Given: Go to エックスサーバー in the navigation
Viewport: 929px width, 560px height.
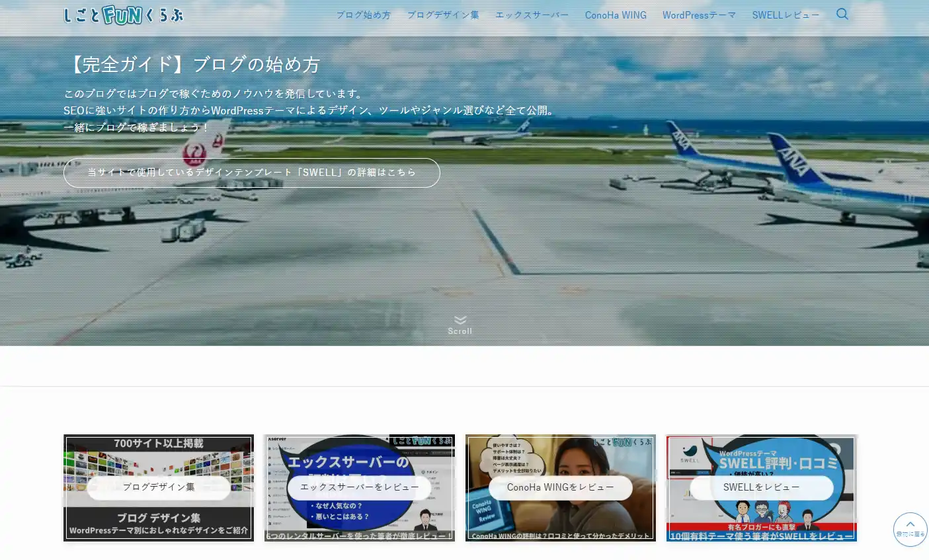Looking at the screenshot, I should [532, 15].
